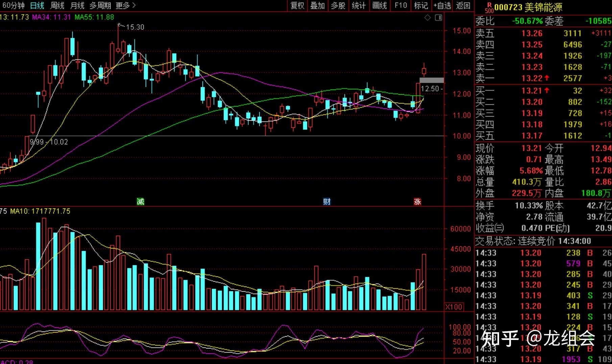The height and width of the screenshot is (364, 612).
Task: Click the 涨 event marker on chart
Action: pyautogui.click(x=417, y=202)
